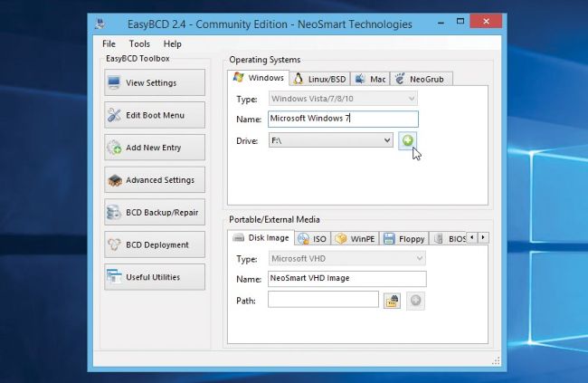Go to BCD Backup/Repair
Image resolution: width=588 pixels, height=383 pixels.
pos(154,213)
